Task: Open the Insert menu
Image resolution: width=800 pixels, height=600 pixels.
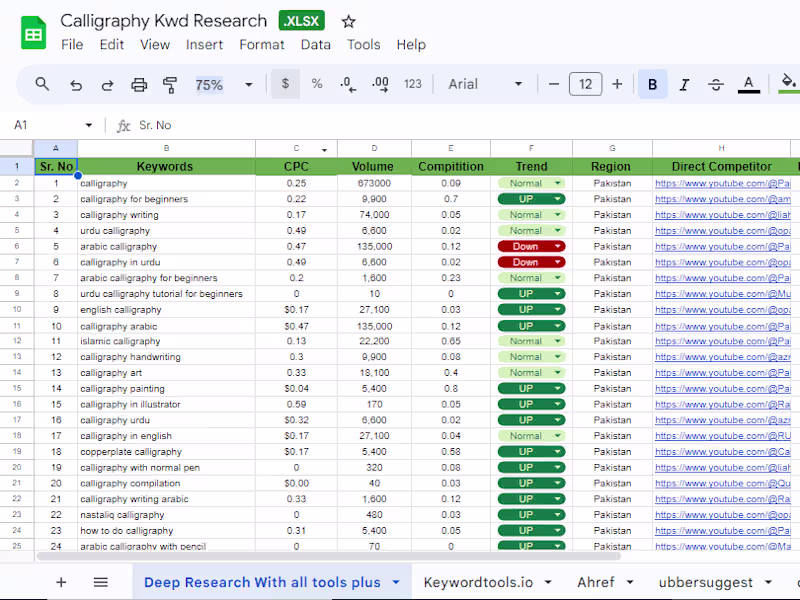Action: pos(204,44)
